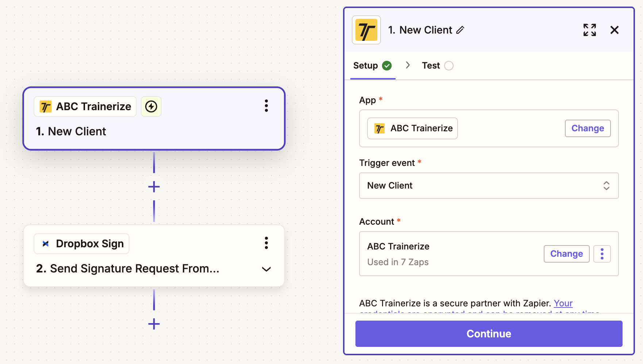Click the ABC Trainerize badge on step 1 card
Screen dimensions: 643x364
tap(85, 107)
